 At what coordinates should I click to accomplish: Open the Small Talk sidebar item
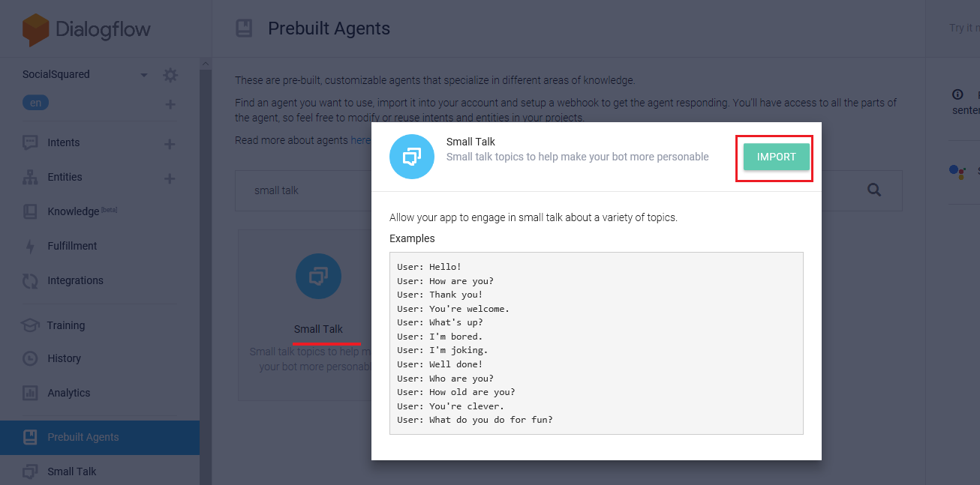71,472
